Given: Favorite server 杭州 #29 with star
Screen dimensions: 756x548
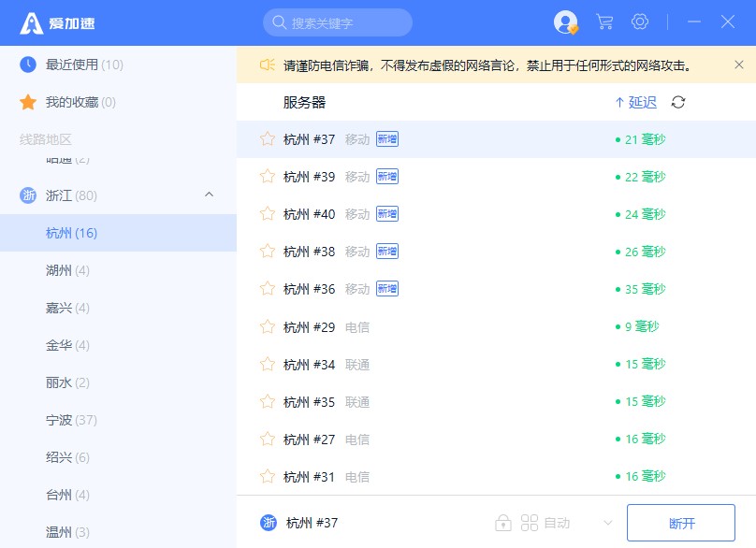Looking at the screenshot, I should [267, 327].
